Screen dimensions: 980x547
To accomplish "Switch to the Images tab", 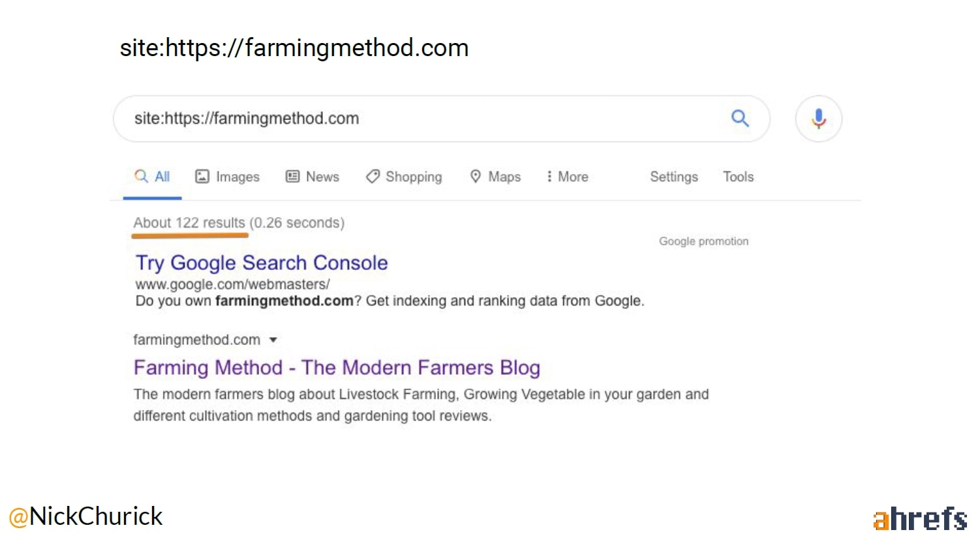I will (237, 177).
